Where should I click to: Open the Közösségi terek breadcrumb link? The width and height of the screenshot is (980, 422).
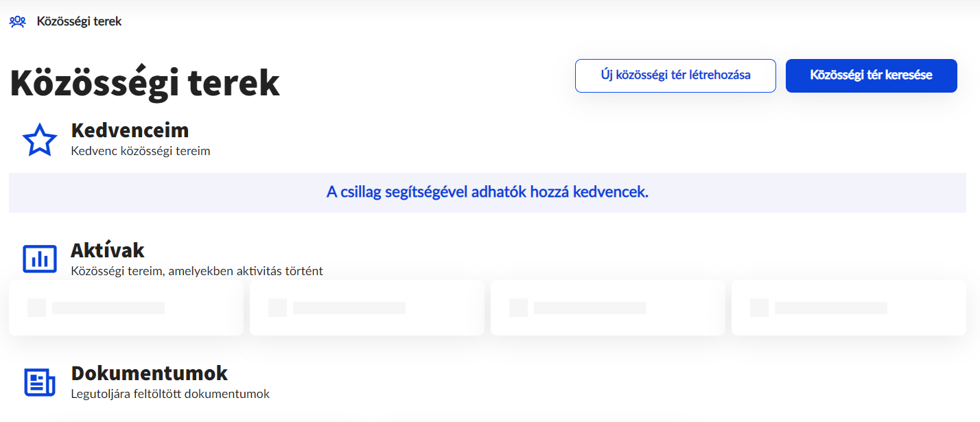79,22
